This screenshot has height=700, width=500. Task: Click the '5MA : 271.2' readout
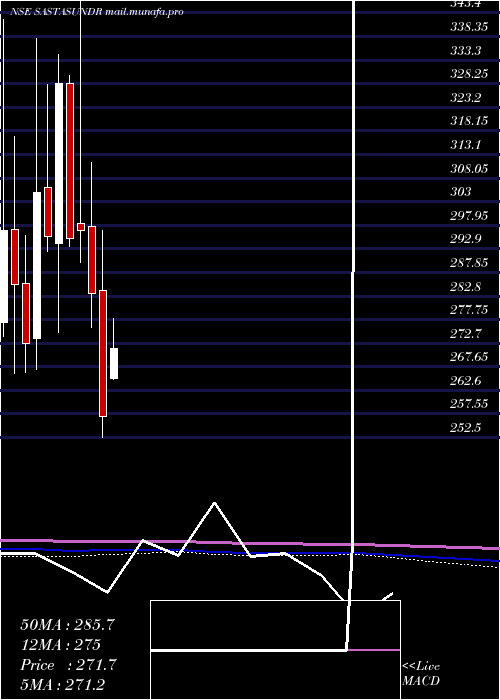pos(64,685)
